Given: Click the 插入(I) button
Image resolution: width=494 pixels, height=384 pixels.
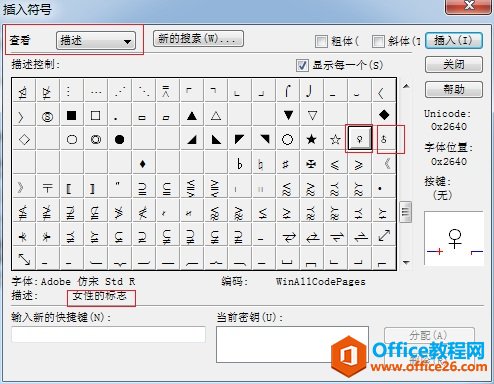Looking at the screenshot, I should coord(454,41).
